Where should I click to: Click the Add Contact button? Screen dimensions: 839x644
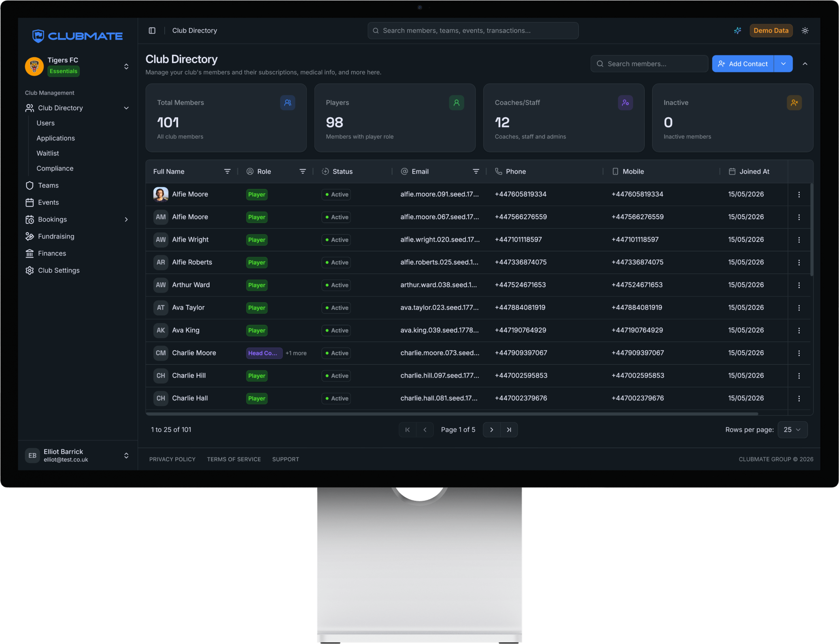[743, 64]
